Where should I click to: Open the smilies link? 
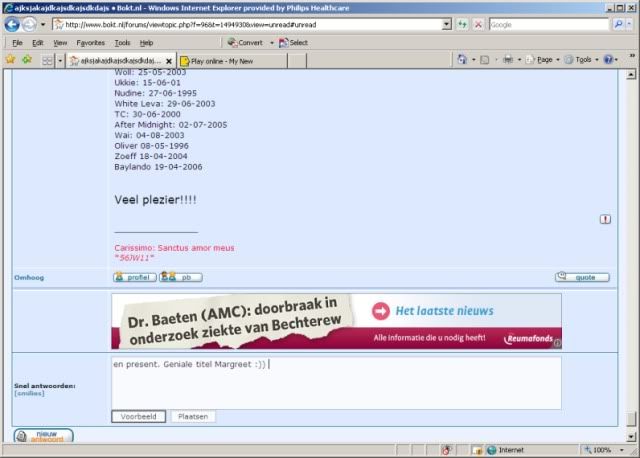[29, 394]
